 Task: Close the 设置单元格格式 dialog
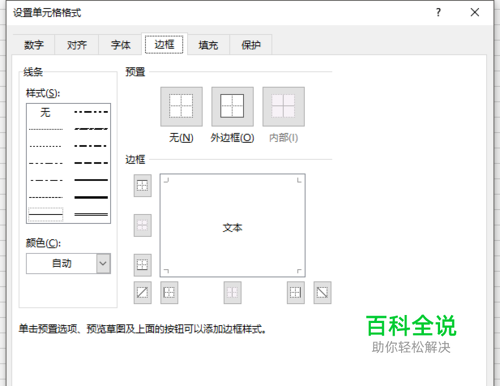[475, 13]
